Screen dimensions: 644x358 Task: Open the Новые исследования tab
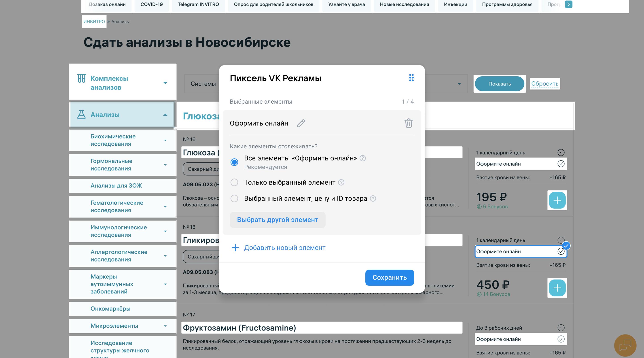click(x=404, y=4)
